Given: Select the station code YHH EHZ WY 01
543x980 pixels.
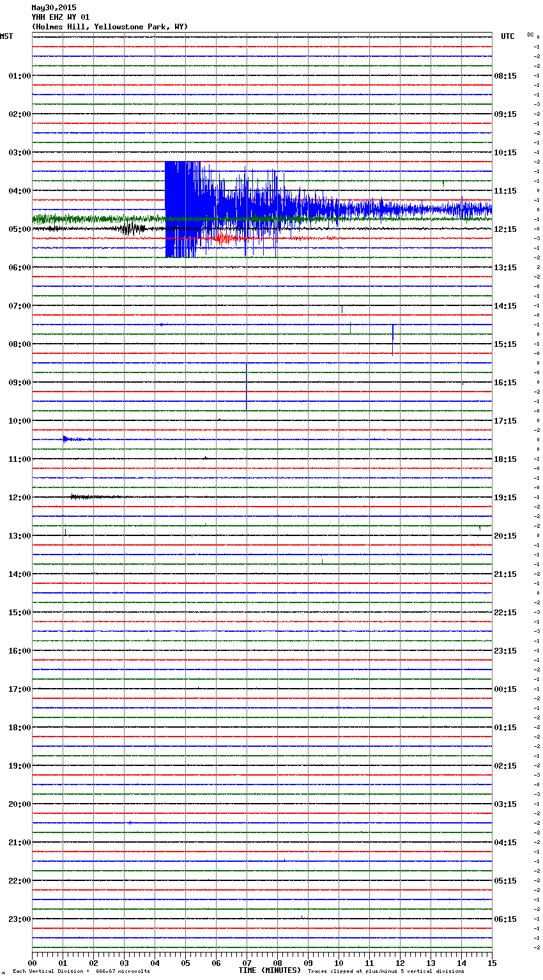Looking at the screenshot, I should (61, 17).
